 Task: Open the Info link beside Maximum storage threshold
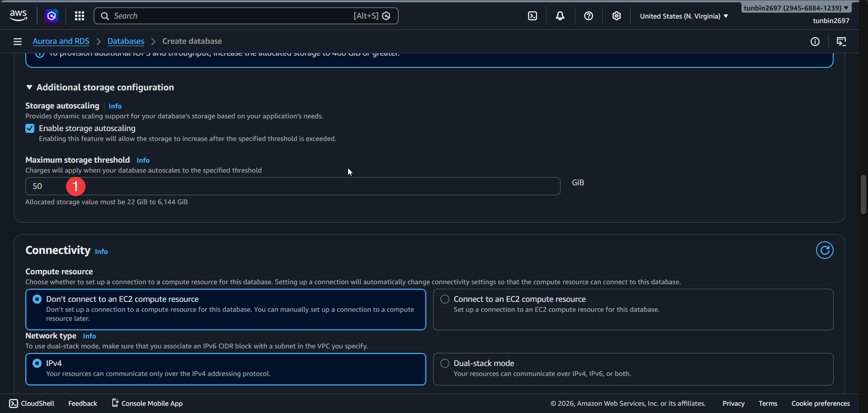pyautogui.click(x=143, y=160)
